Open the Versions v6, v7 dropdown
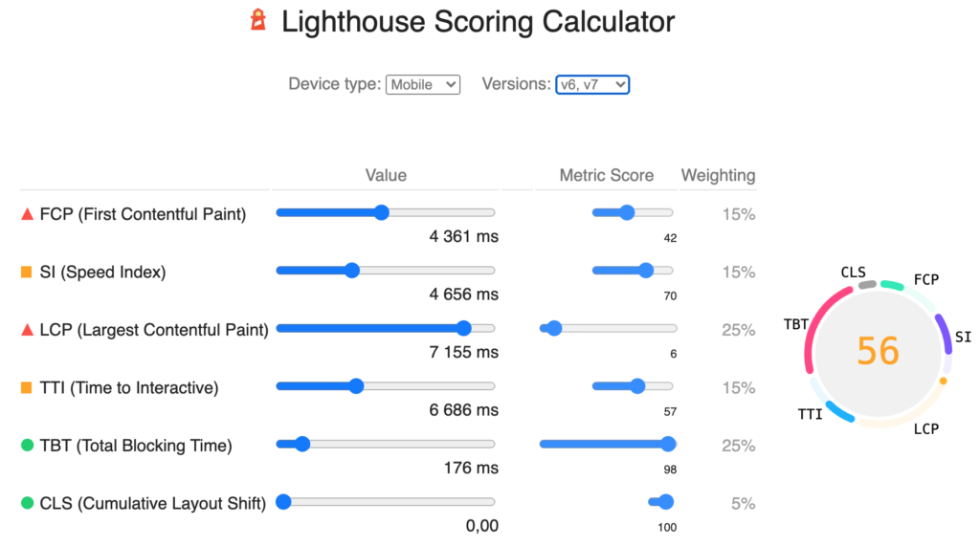Viewport: 980px width, 546px height. tap(592, 84)
